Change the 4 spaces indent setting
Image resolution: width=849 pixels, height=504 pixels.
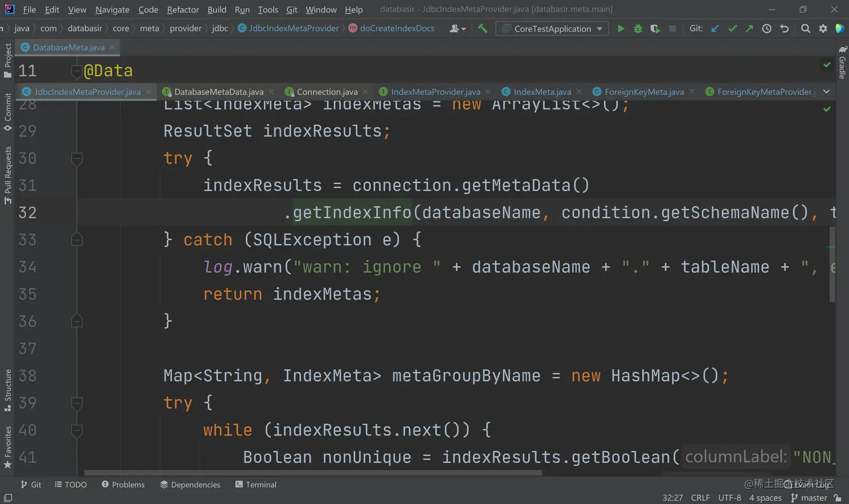(765, 498)
